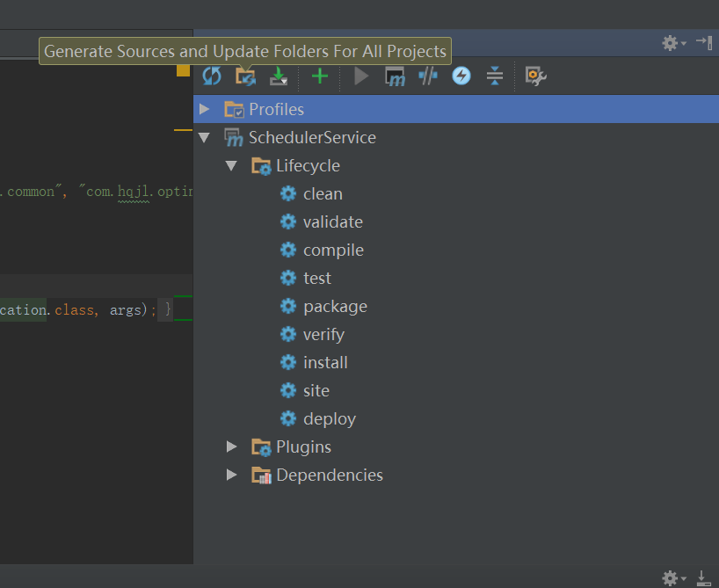Image resolution: width=719 pixels, height=588 pixels.
Task: Click Run Maven Build play icon
Action: pos(361,76)
